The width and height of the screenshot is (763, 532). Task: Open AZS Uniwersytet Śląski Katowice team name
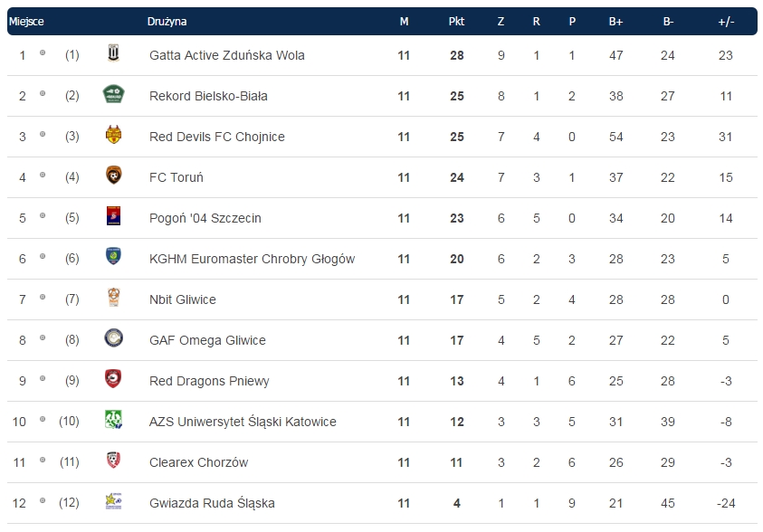[243, 422]
